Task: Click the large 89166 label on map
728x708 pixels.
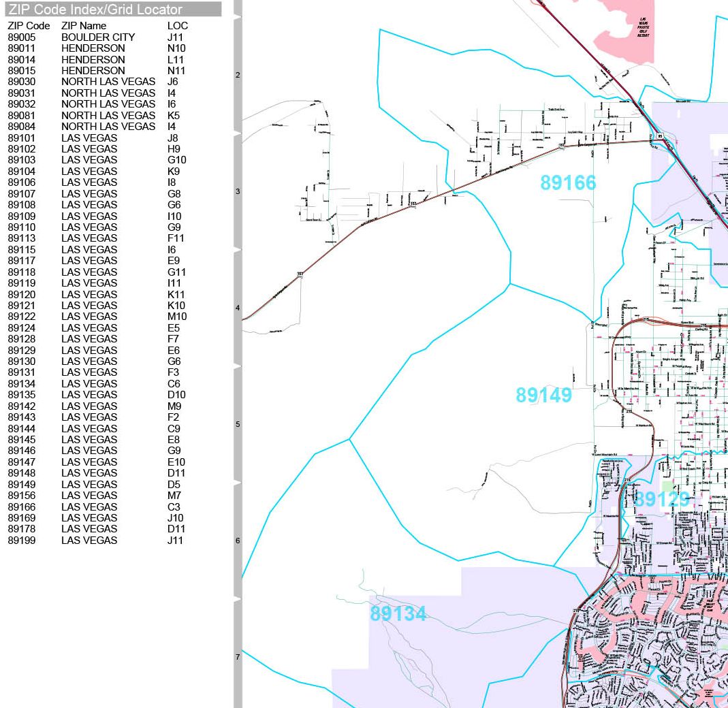Action: (568, 182)
